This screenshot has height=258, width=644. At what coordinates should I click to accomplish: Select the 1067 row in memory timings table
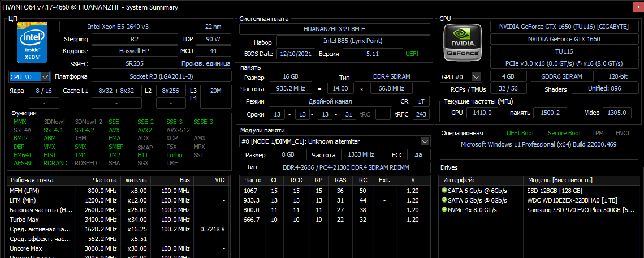point(335,191)
